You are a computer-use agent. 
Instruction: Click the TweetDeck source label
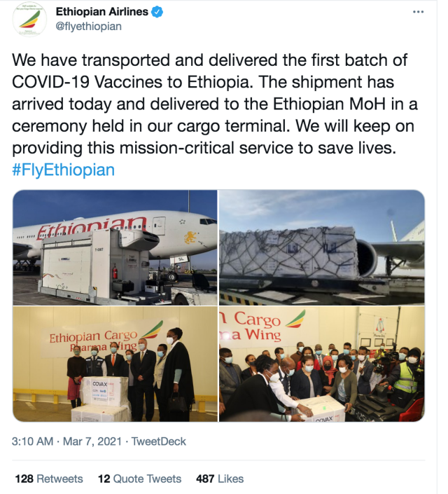159,441
